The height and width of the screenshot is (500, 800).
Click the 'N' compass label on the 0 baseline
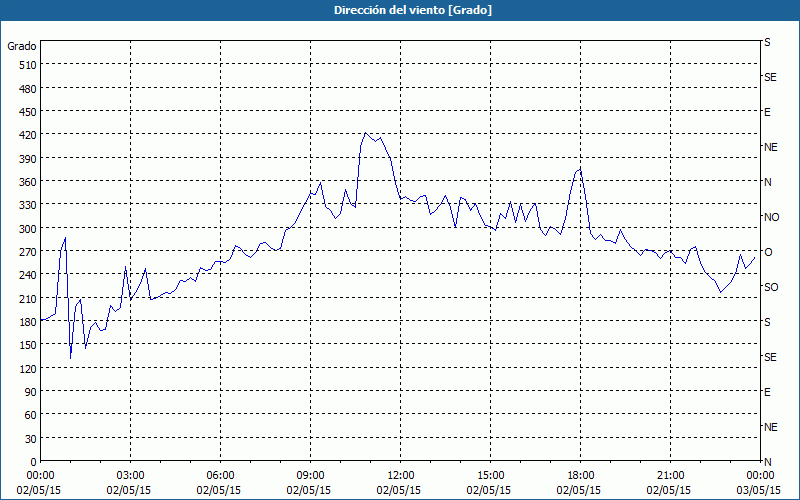tap(768, 462)
